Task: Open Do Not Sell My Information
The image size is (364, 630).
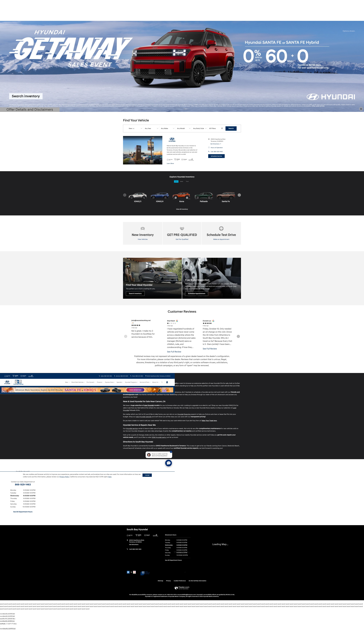Action: [x=197, y=581]
